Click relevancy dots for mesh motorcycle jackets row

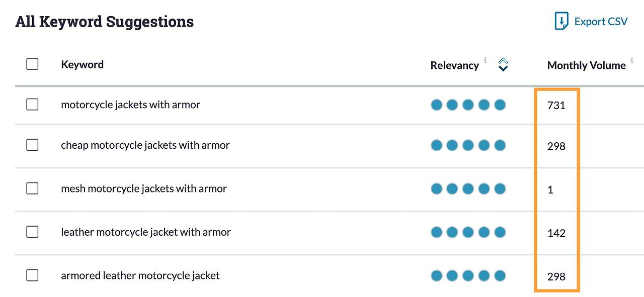468,189
